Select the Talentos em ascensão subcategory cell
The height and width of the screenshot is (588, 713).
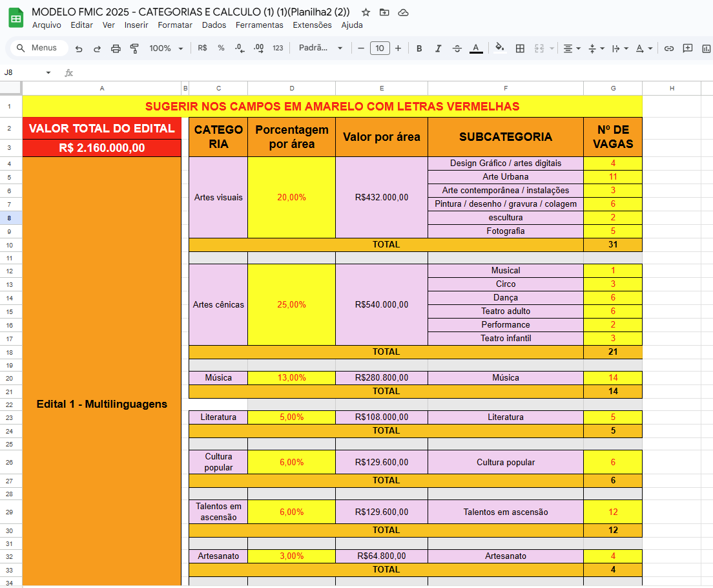506,512
